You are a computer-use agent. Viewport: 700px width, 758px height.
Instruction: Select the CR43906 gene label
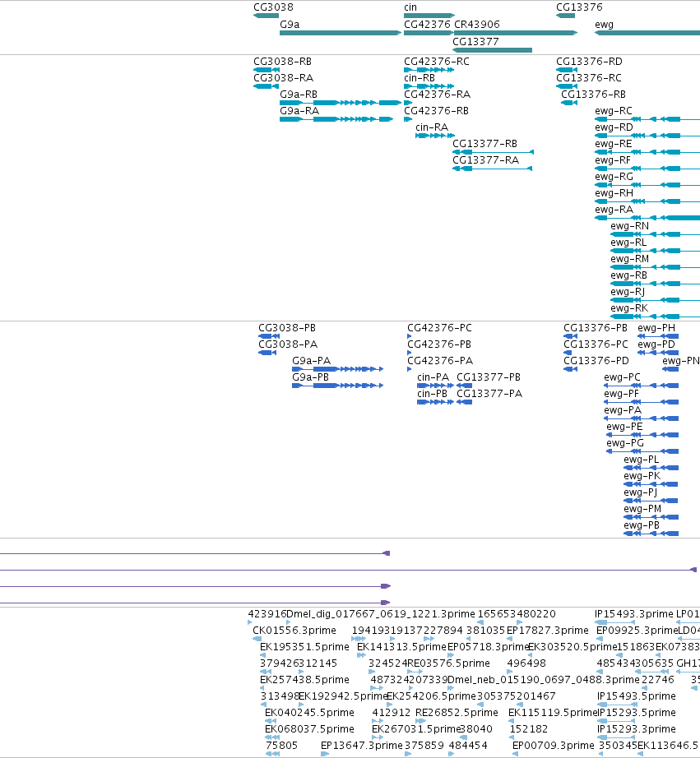[477, 25]
